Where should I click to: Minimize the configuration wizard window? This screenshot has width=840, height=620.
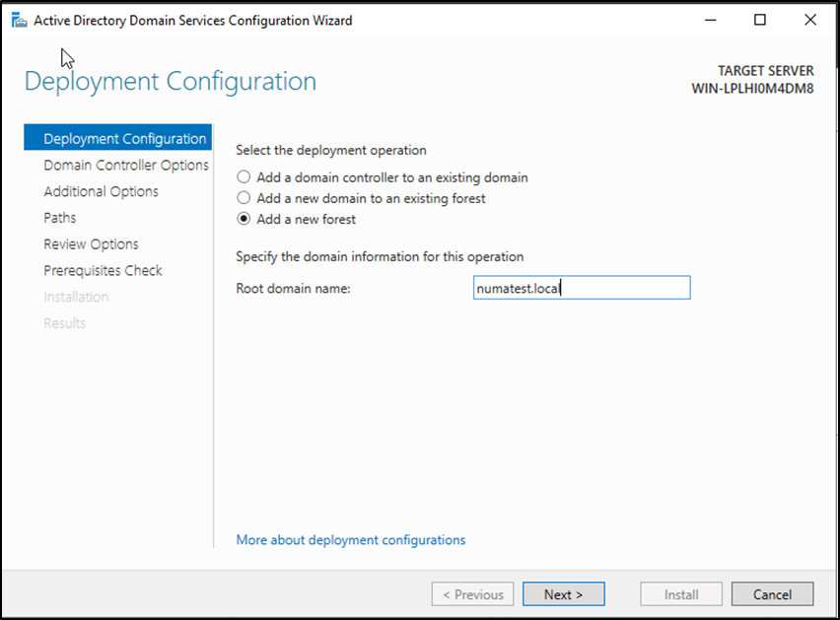pos(708,20)
